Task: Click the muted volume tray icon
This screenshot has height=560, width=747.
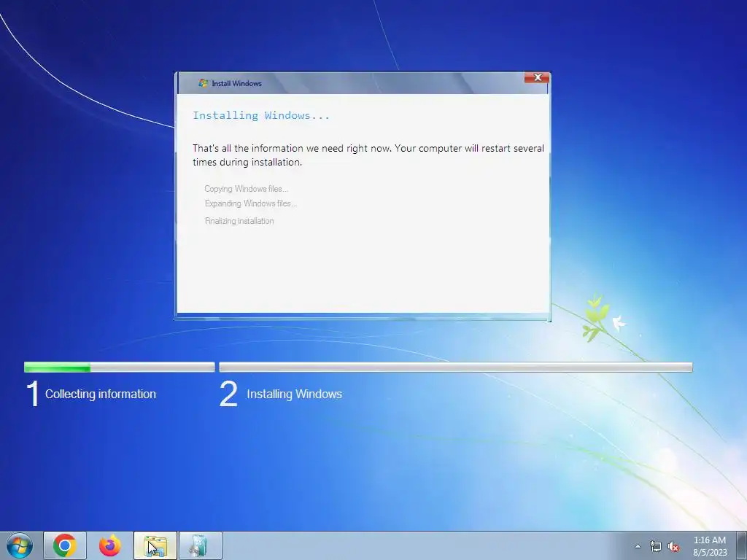Action: coord(673,547)
